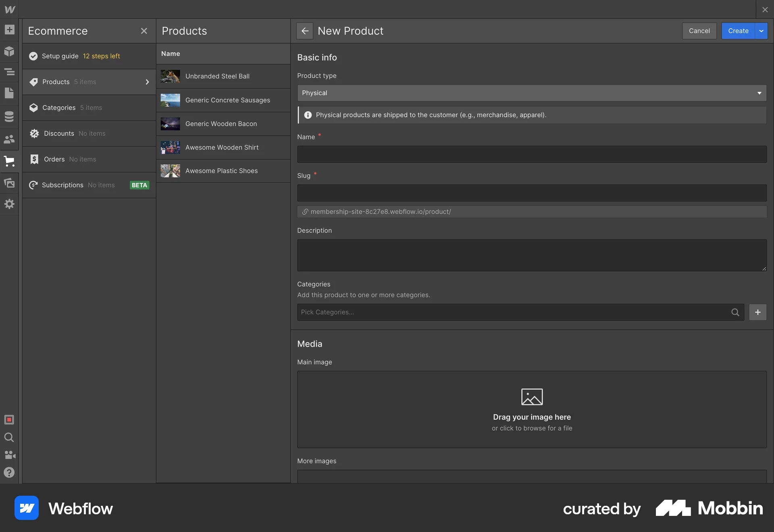Open the Create button's dropdown arrow
The height and width of the screenshot is (532, 774).
(762, 31)
